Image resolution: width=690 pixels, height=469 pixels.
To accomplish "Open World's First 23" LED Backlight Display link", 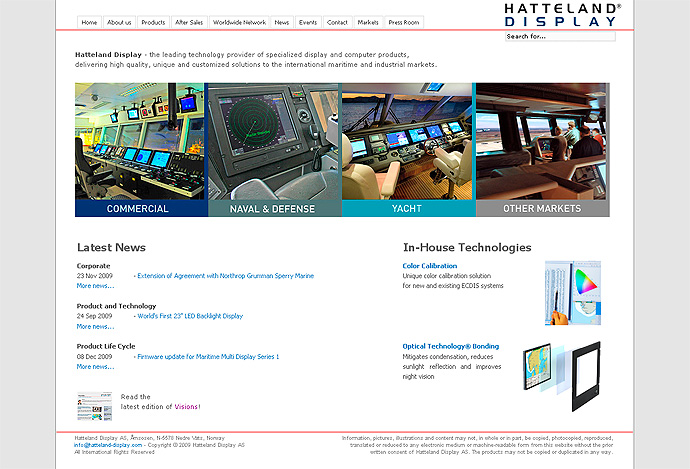I will [190, 316].
